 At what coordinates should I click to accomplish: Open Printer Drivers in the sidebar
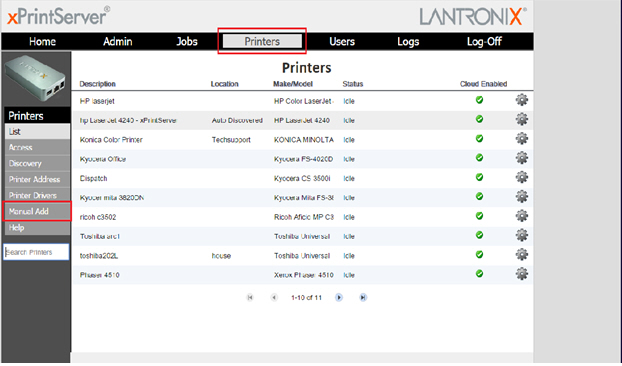pyautogui.click(x=37, y=195)
